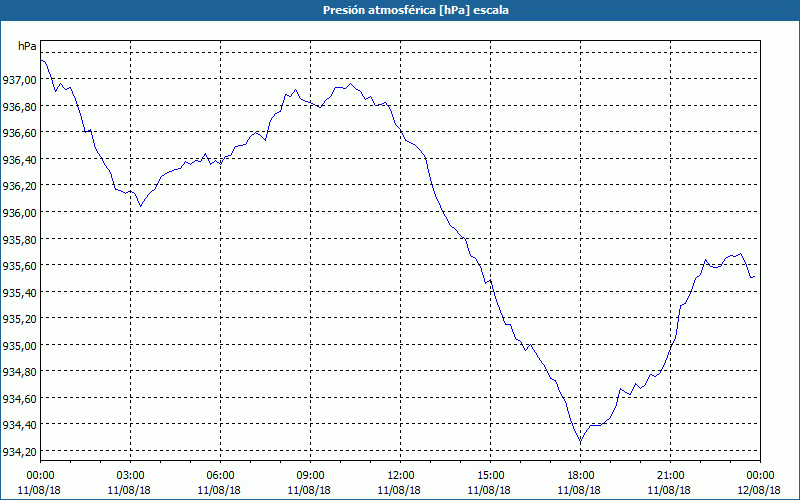Select the 935,60 y-axis label
The image size is (800, 500).
(19, 265)
